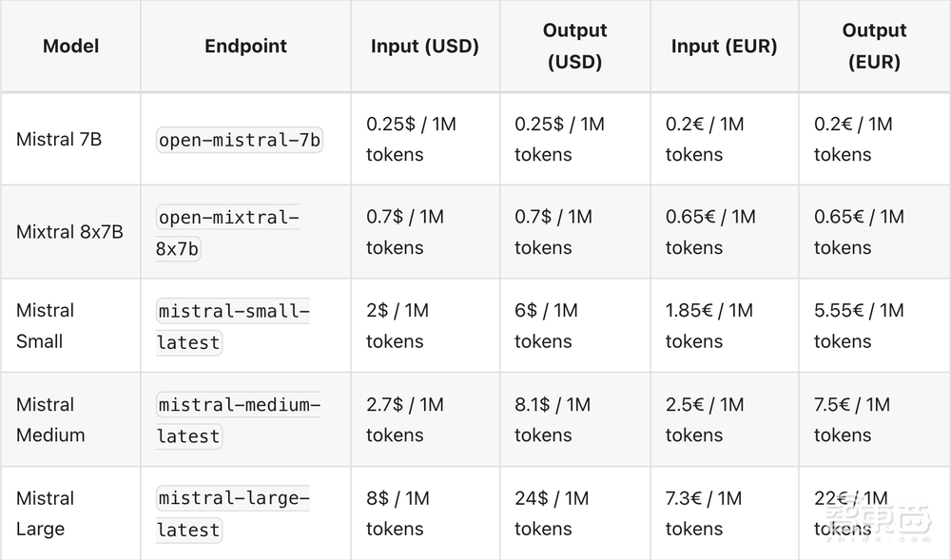This screenshot has width=951, height=560.
Task: Select the Input (USD) column header
Action: [425, 46]
